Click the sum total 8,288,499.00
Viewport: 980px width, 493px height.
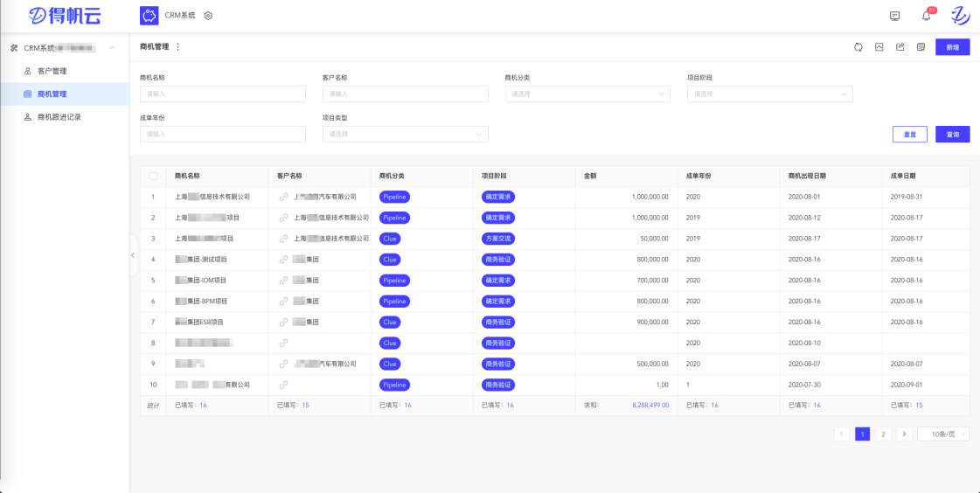(650, 406)
